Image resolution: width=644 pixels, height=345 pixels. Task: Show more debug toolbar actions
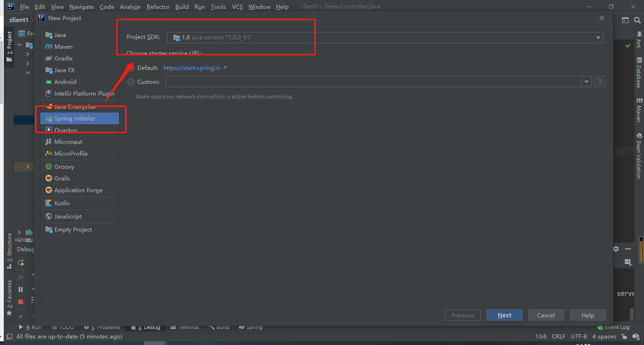pos(21,316)
